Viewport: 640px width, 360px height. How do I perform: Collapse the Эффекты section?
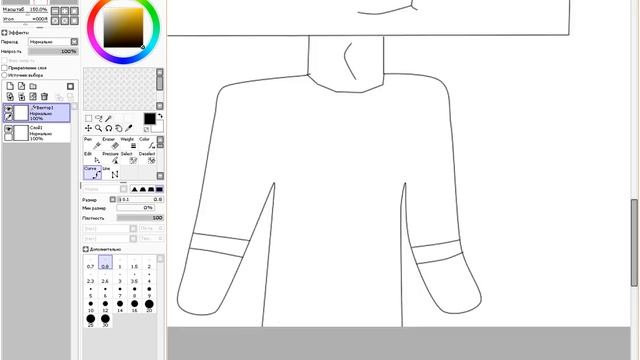tap(4, 32)
